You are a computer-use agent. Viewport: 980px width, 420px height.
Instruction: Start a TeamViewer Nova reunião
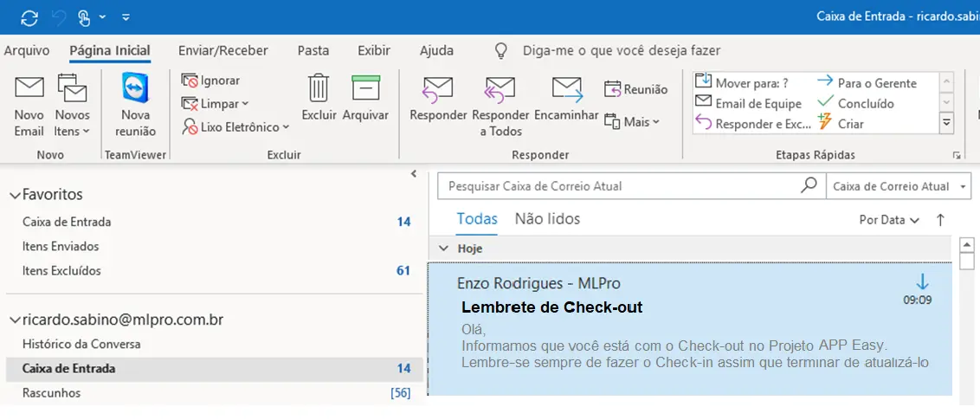pyautogui.click(x=136, y=105)
